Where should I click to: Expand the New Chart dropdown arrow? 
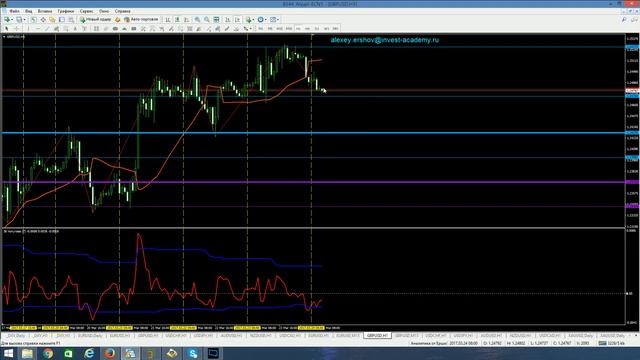coord(12,20)
